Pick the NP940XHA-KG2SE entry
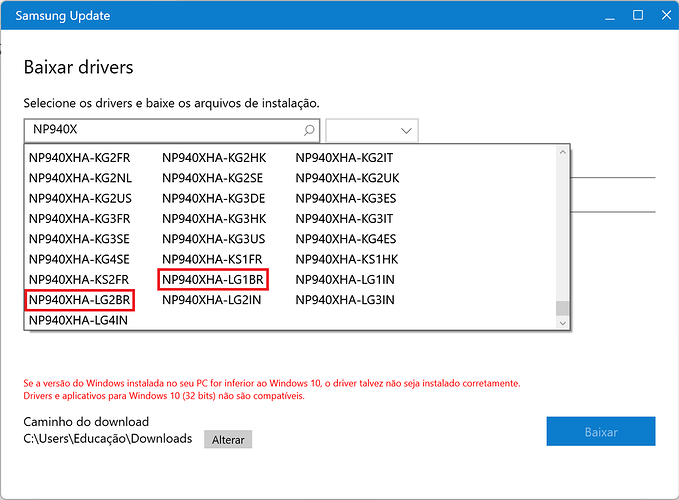Screen dimensions: 679x500 (x=213, y=178)
